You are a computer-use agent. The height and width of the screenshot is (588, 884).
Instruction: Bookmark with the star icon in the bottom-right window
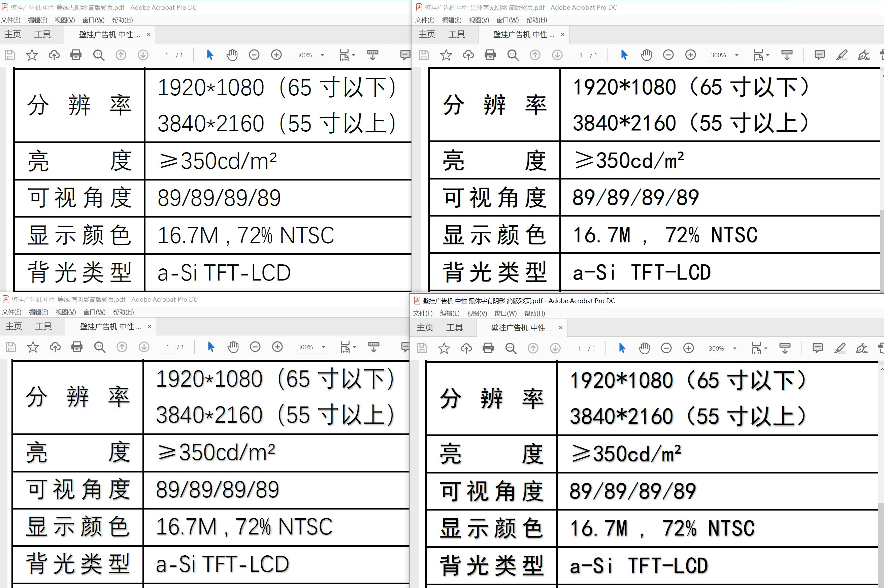pyautogui.click(x=444, y=348)
